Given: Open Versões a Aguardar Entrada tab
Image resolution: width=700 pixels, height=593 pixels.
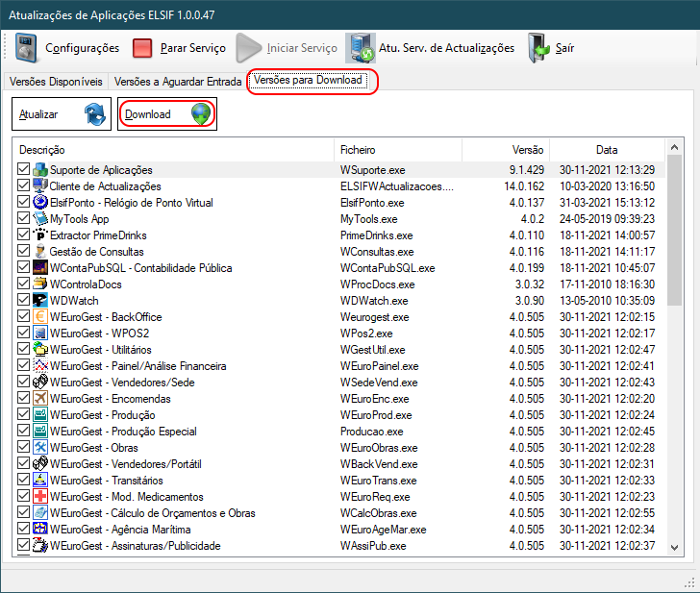Looking at the screenshot, I should tap(177, 82).
